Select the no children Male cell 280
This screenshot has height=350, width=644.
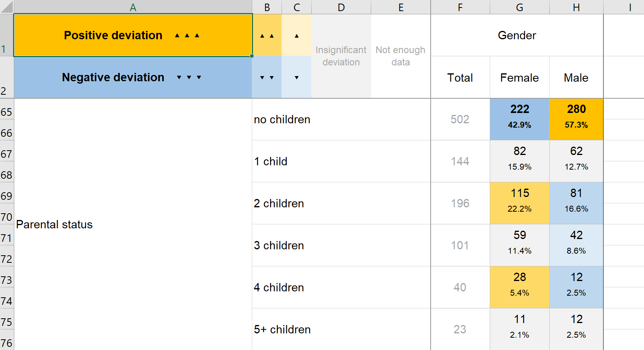click(576, 119)
